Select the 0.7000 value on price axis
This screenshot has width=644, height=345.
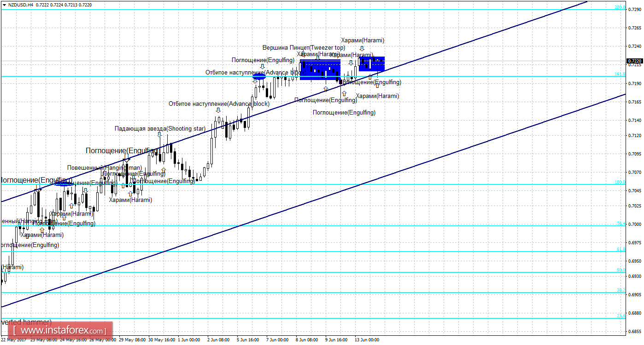(634, 224)
